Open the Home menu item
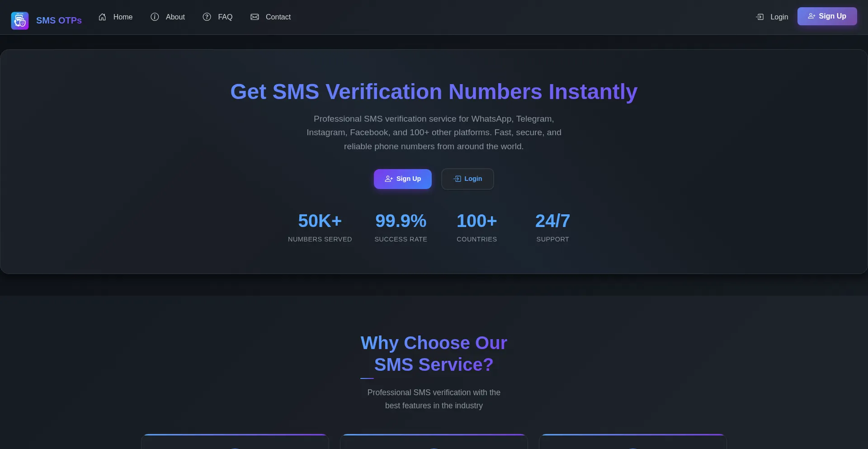 click(x=123, y=17)
